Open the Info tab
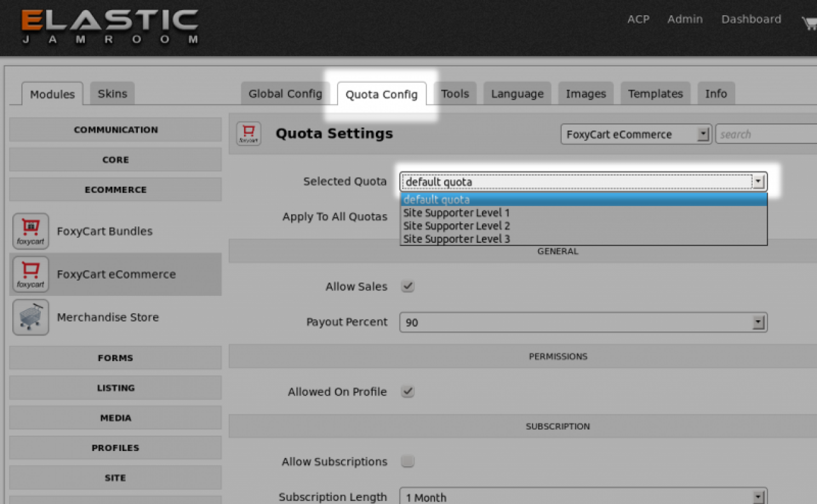The width and height of the screenshot is (817, 504). 716,94
